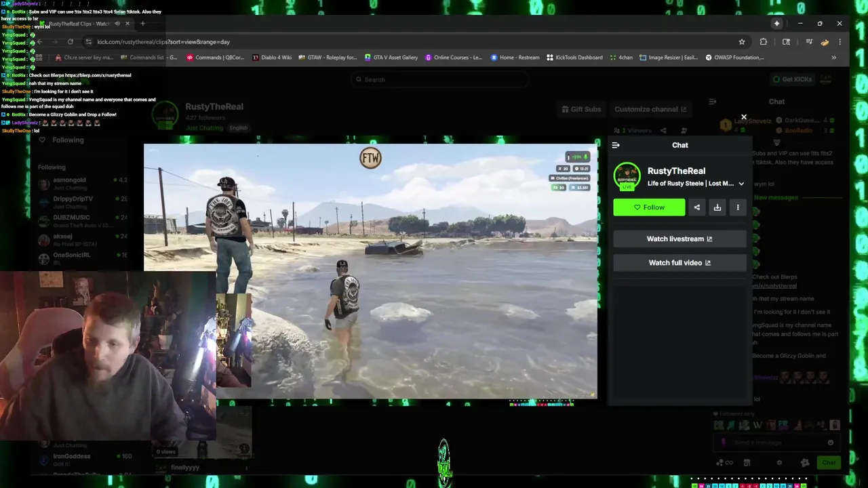This screenshot has height=488, width=868.
Task: Open the GTA V Asset Gallery bookmark
Action: pos(391,58)
